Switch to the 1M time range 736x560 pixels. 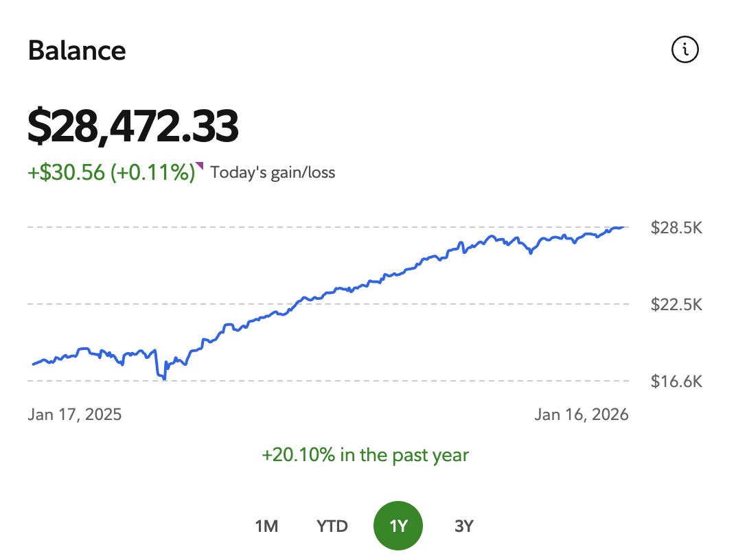(266, 526)
